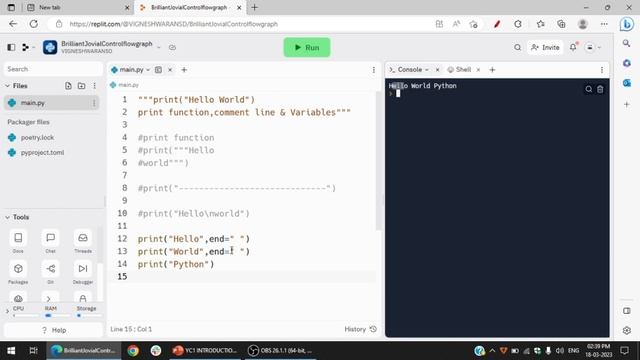Image resolution: width=640 pixels, height=360 pixels.
Task: Click Line 15 : Col 1 status
Action: click(x=131, y=329)
